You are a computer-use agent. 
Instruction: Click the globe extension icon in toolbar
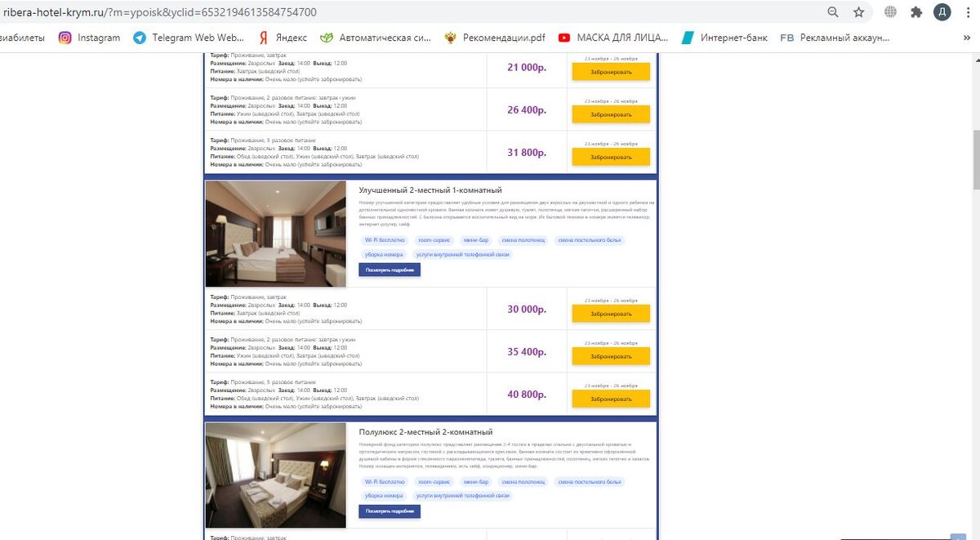[891, 12]
